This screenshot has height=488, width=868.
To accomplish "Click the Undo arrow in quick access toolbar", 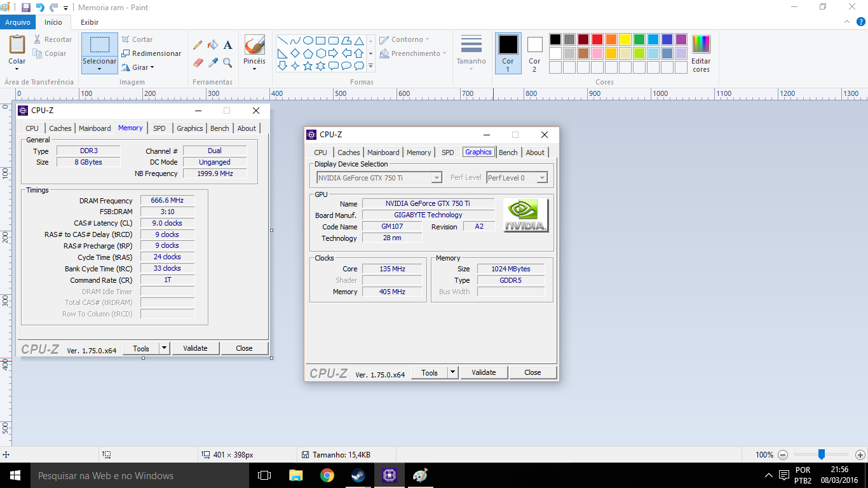I will [x=40, y=7].
